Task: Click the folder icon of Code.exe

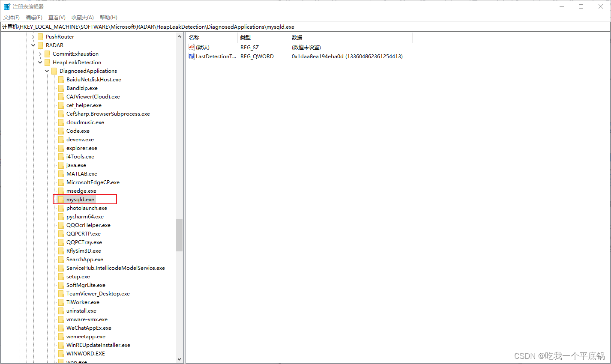Action: [x=61, y=131]
